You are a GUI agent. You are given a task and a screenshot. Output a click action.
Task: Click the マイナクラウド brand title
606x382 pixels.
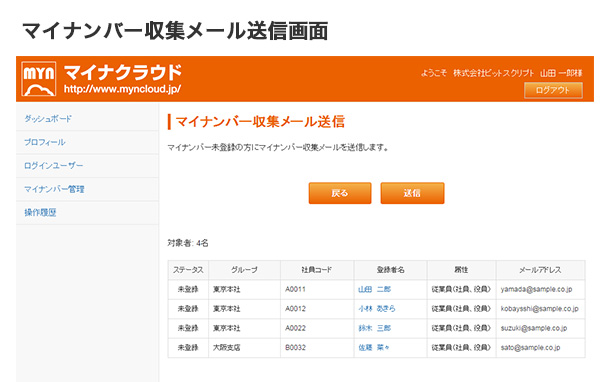coord(123,72)
